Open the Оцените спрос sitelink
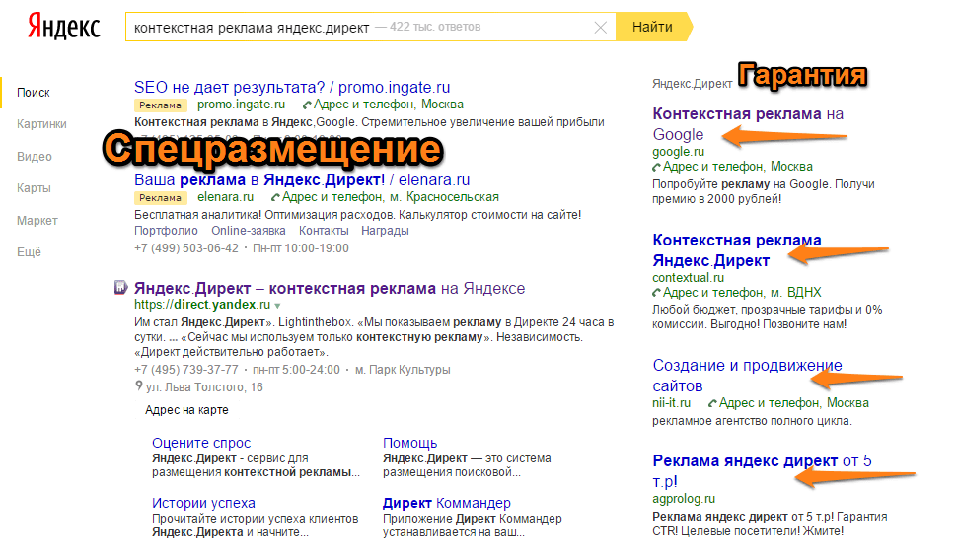 [201, 443]
